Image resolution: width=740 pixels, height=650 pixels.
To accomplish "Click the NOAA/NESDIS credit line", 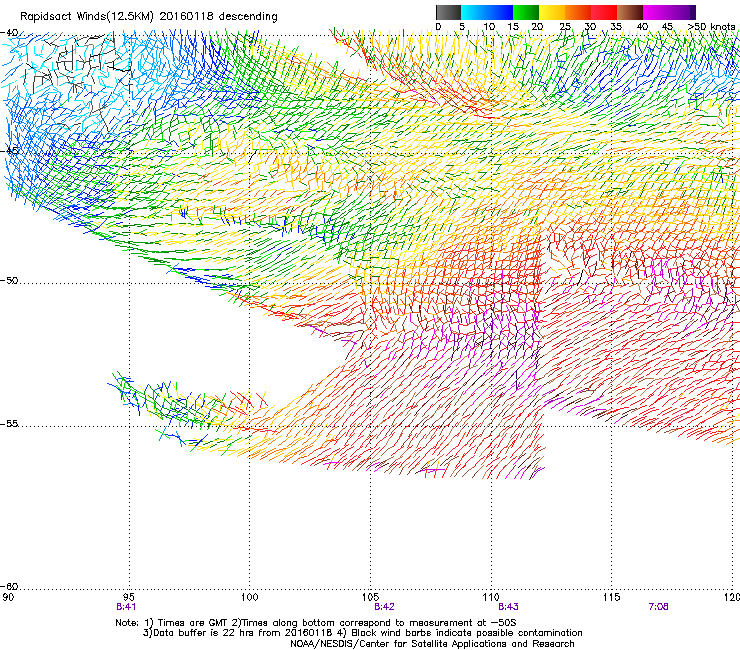I will [432, 644].
